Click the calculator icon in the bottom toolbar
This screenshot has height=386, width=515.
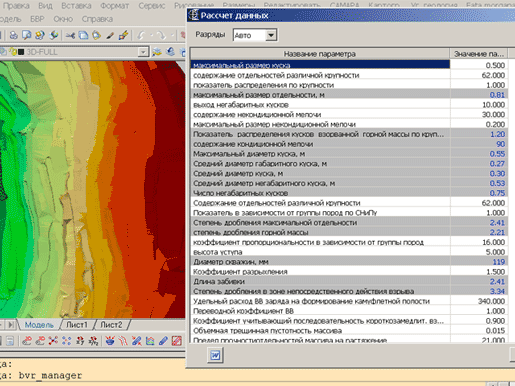coord(10,341)
